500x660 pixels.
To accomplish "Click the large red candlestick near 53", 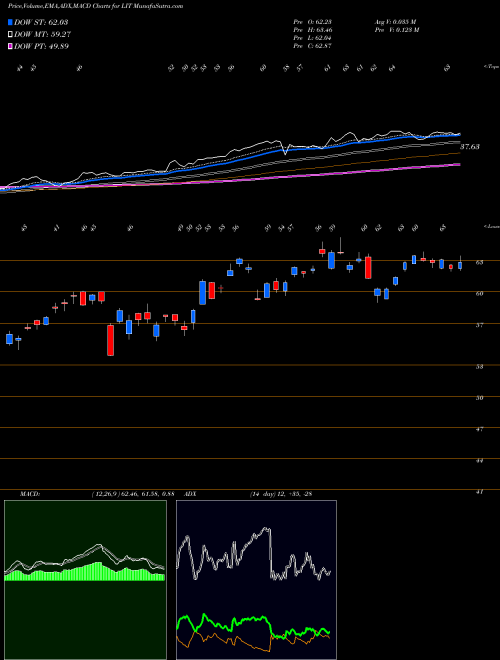I will point(110,340).
